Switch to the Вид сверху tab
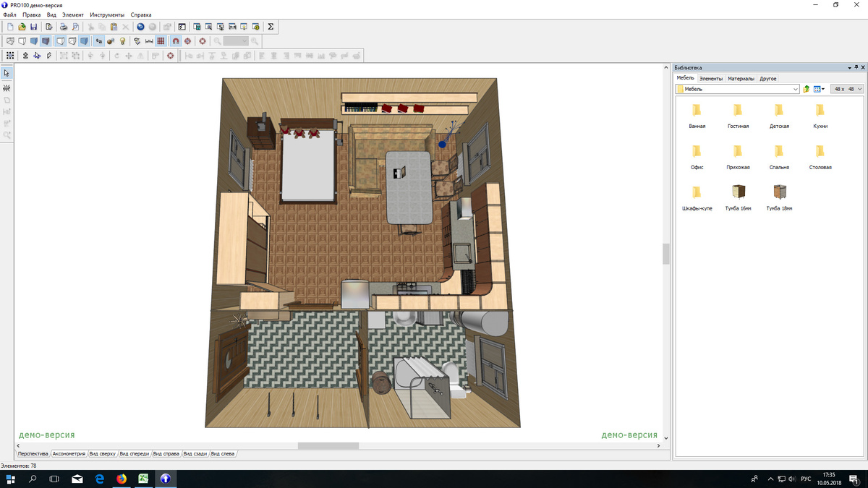 pyautogui.click(x=103, y=454)
